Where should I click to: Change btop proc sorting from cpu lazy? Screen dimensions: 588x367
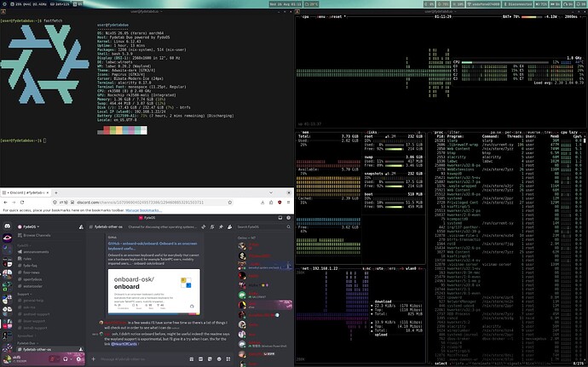[569, 132]
